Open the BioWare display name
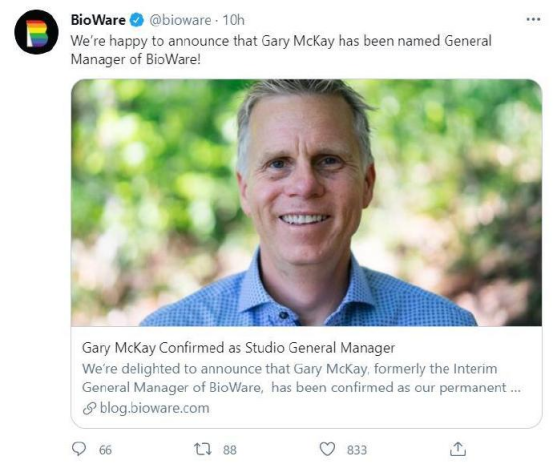Screen dimensions: 554x469 [x=98, y=20]
